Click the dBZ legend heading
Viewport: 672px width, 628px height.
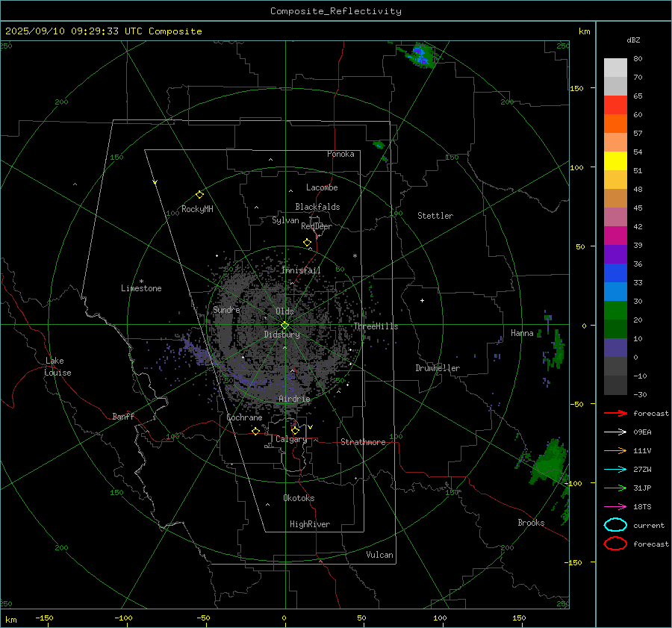633,40
